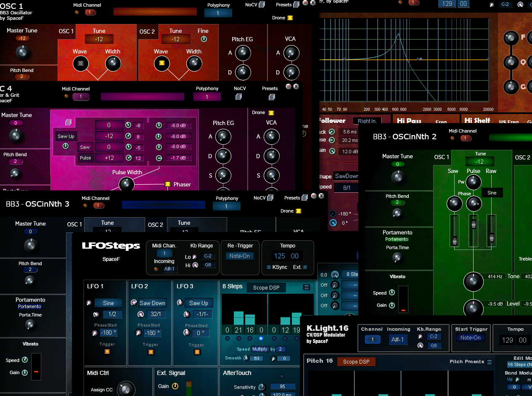The height and width of the screenshot is (396, 532).
Task: Click the Saw button in OSC 4
Action: 85,147
